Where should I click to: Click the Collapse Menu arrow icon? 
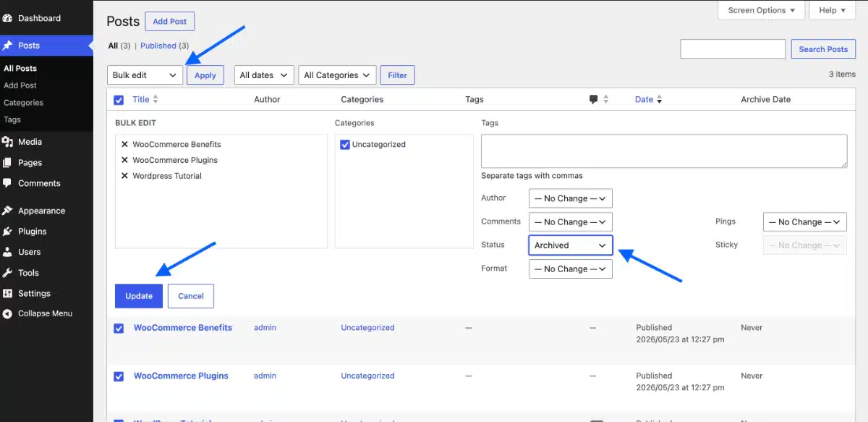pyautogui.click(x=8, y=313)
